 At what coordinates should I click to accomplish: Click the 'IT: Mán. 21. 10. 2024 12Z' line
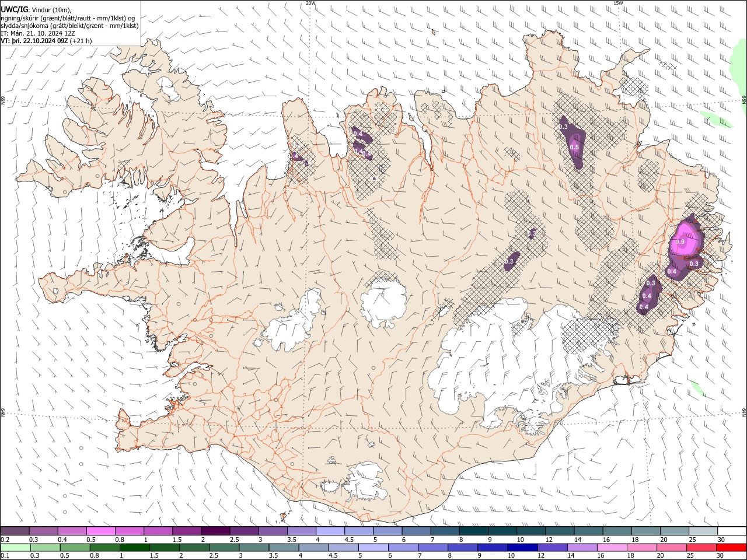tap(37, 33)
